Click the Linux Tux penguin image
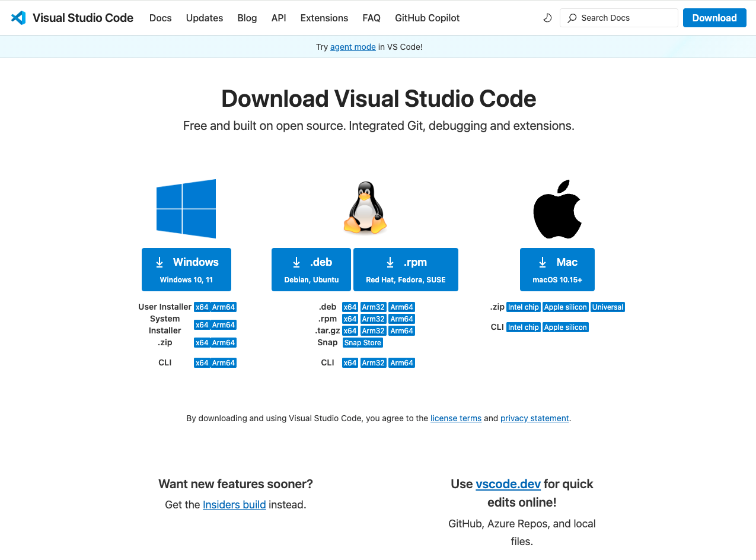 coord(365,208)
